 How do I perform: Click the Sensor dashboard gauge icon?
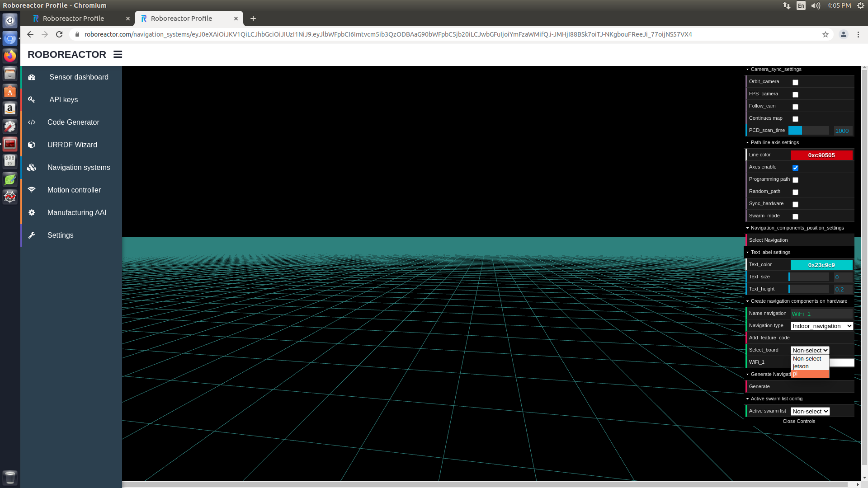(32, 77)
